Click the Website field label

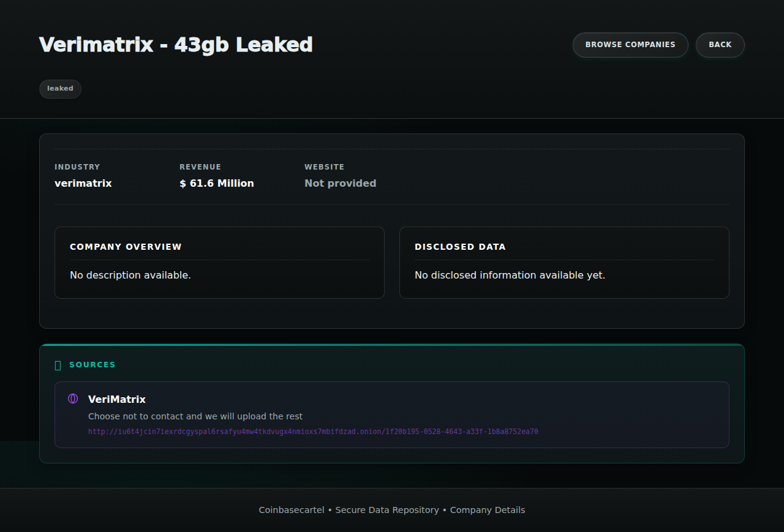[x=324, y=167]
